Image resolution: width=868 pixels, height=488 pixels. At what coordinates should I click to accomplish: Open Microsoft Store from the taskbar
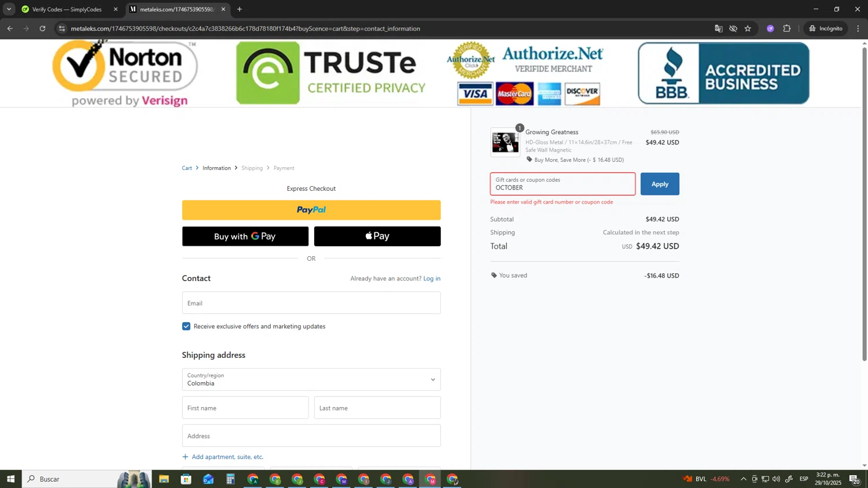point(186,479)
